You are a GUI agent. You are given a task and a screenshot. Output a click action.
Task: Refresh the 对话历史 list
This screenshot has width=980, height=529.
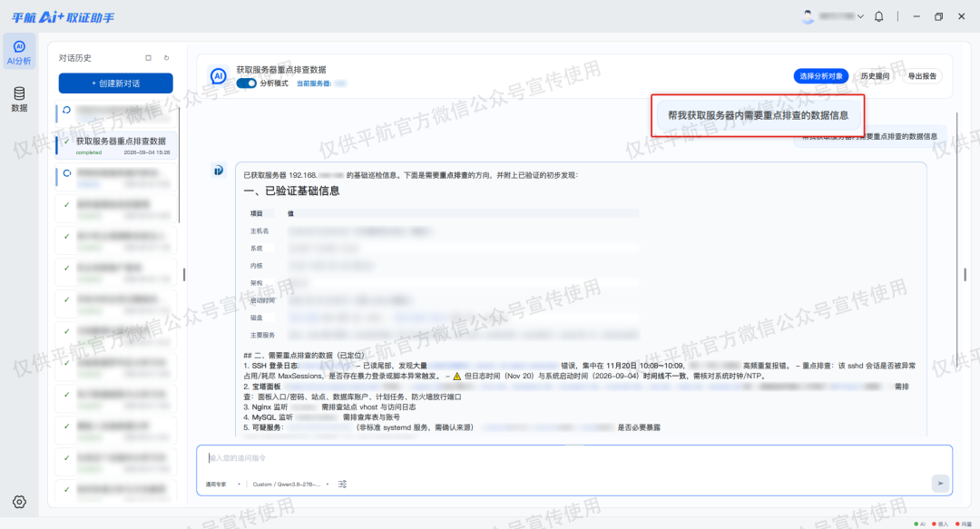pyautogui.click(x=166, y=57)
